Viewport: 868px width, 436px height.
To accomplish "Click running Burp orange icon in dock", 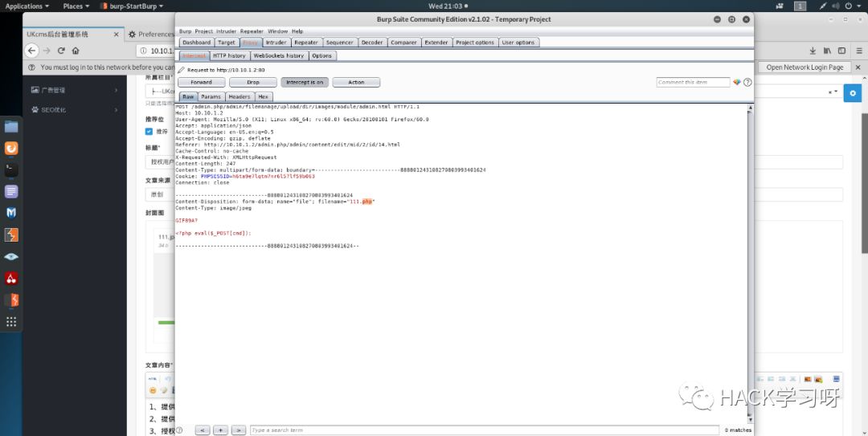I will tap(11, 299).
